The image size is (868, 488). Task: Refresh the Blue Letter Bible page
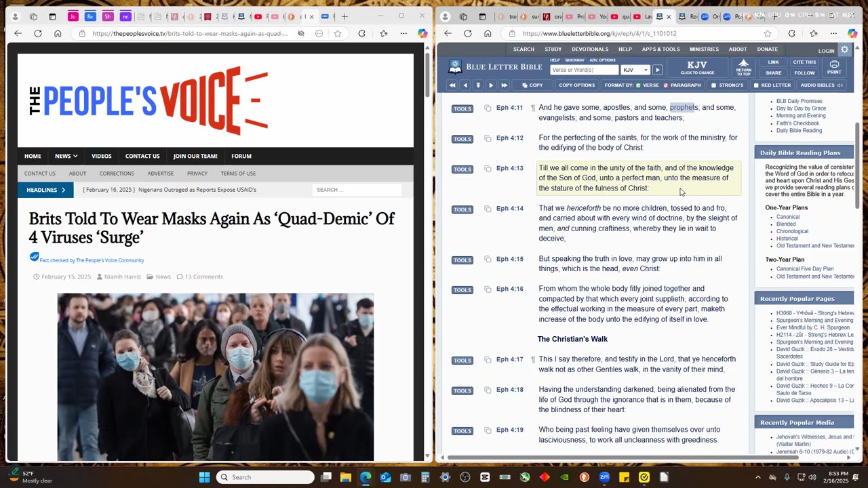click(x=468, y=33)
